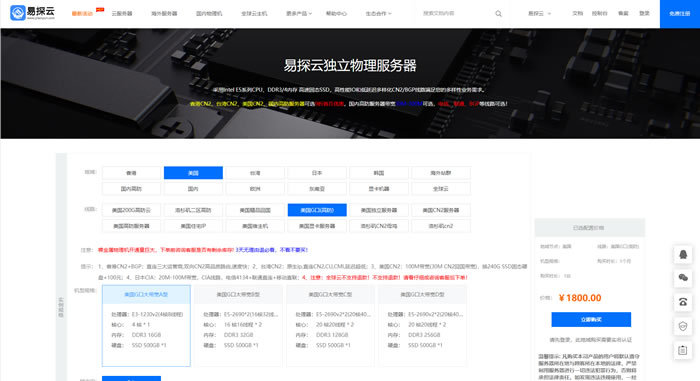This screenshot has height=381, width=700.
Task: Open QQ contact from floating sidebar
Action: coord(683,254)
